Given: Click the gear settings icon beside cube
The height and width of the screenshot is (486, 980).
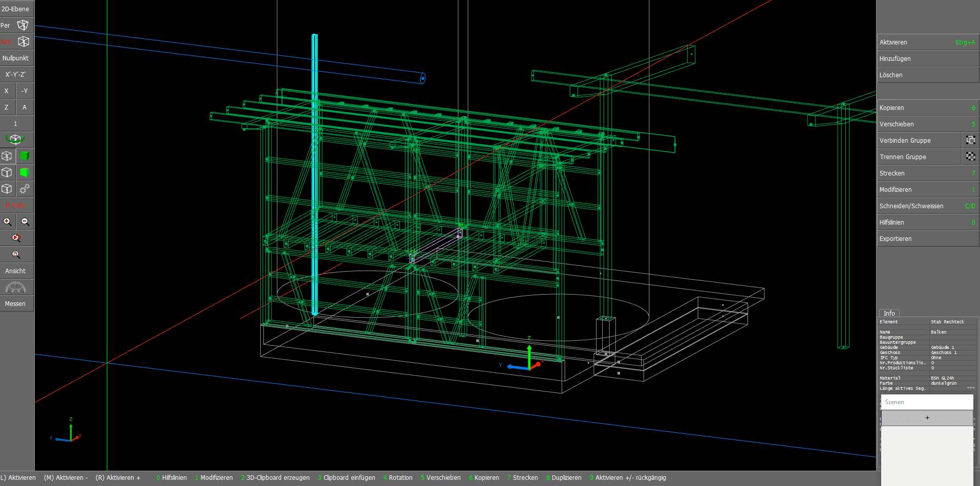Looking at the screenshot, I should click(x=25, y=189).
